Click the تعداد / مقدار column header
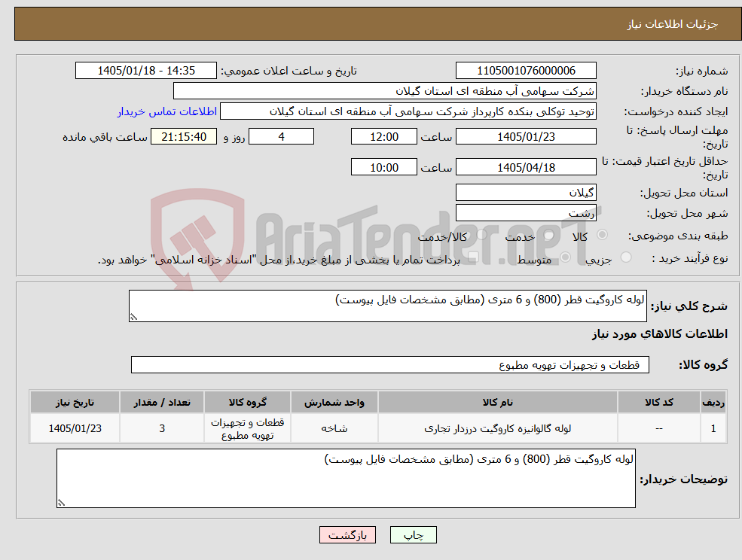The image size is (742, 560). (x=162, y=403)
